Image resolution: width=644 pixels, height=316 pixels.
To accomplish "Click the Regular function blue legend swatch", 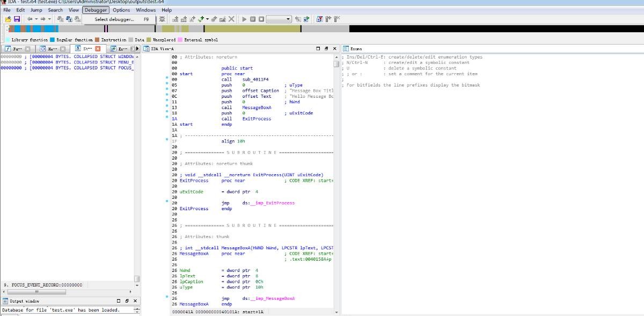I will [x=52, y=40].
